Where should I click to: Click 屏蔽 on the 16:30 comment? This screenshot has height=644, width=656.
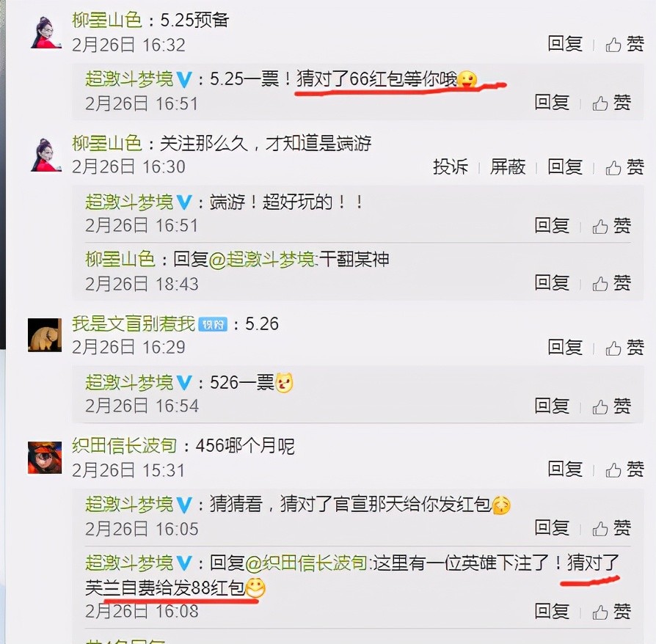click(508, 167)
